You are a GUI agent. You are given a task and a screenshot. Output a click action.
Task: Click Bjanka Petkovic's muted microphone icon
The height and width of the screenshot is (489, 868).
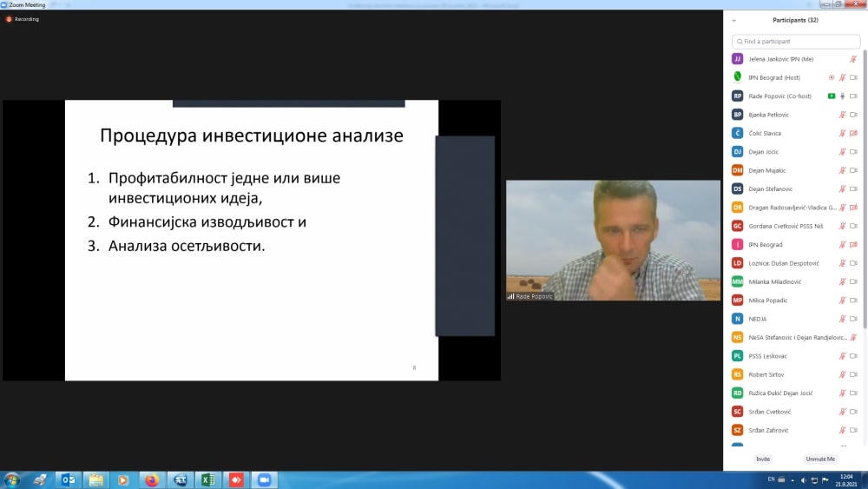[843, 115]
